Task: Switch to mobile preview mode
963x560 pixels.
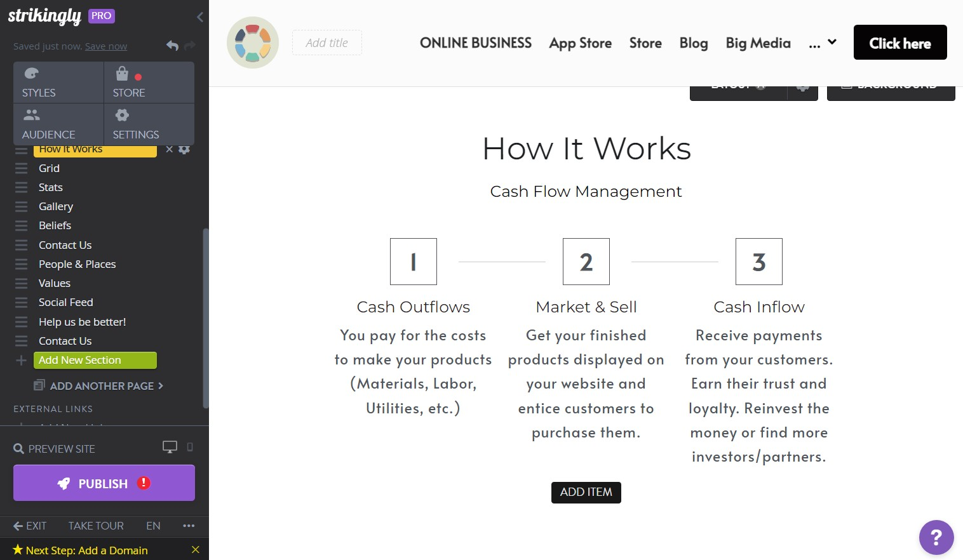Action: [189, 448]
